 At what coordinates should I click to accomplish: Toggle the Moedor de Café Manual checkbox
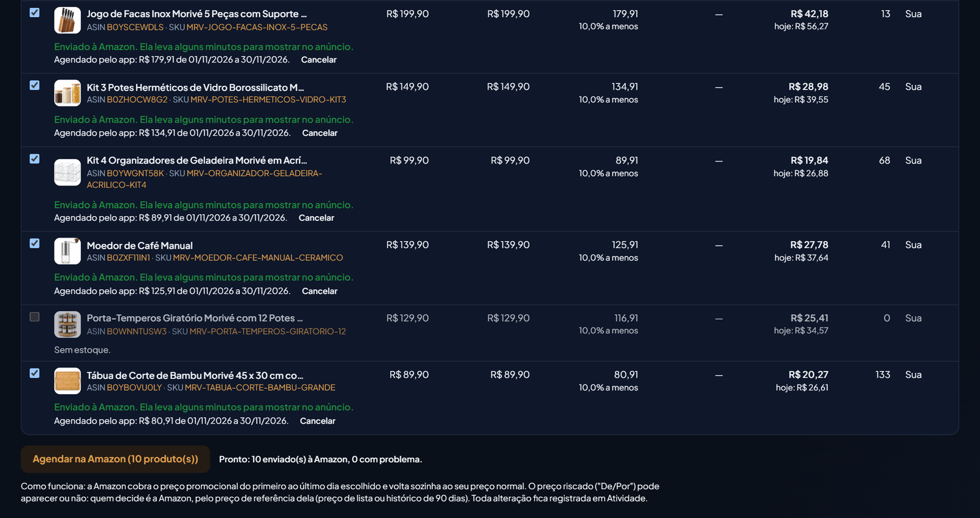tap(35, 243)
